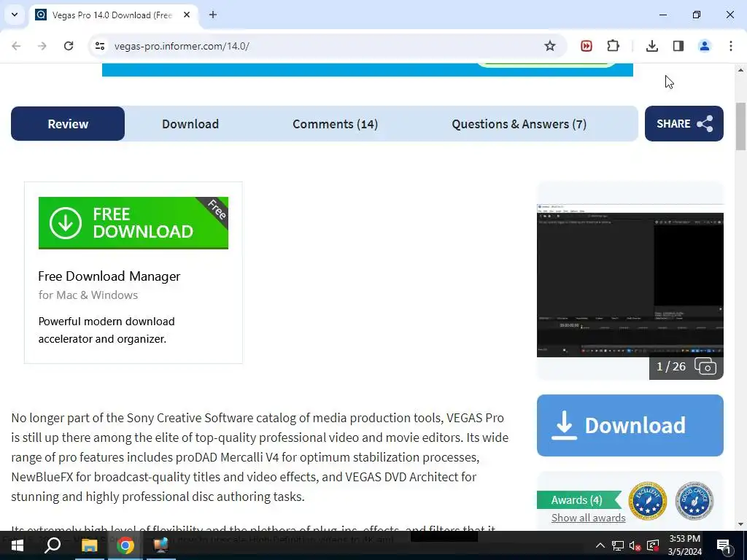Open the Chrome three-dot menu
The height and width of the screenshot is (560, 747).
click(x=731, y=46)
